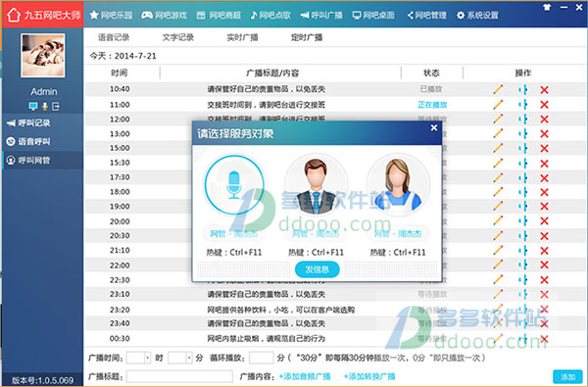Edit the 10:40 broadcast with pencil icon

[x=498, y=89]
